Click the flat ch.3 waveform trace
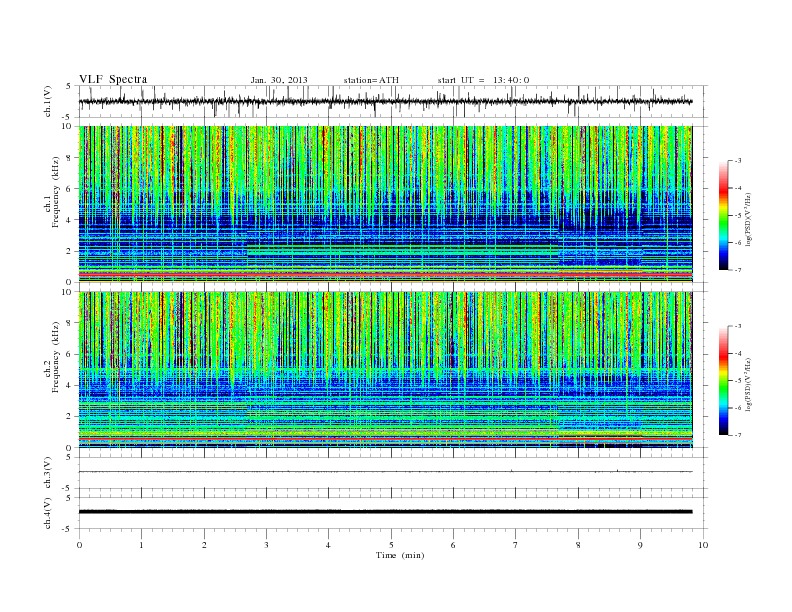Screen dimensions: 792x612 coord(385,472)
